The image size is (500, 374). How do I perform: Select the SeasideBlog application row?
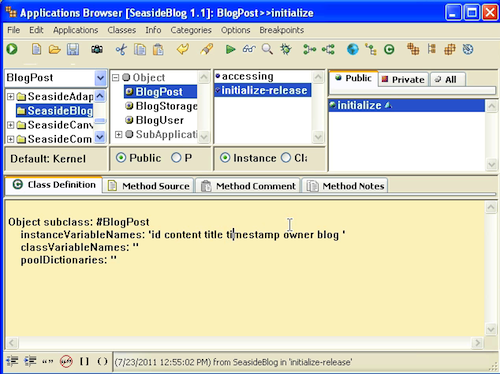[55, 111]
